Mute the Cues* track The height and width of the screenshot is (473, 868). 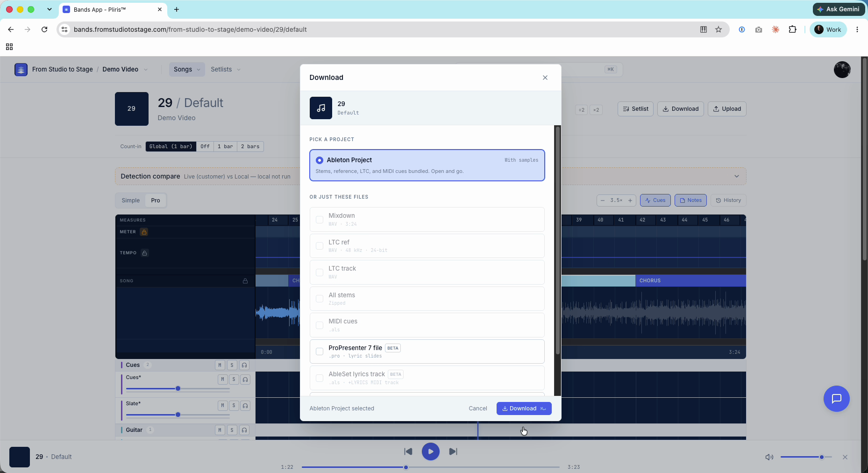222,380
